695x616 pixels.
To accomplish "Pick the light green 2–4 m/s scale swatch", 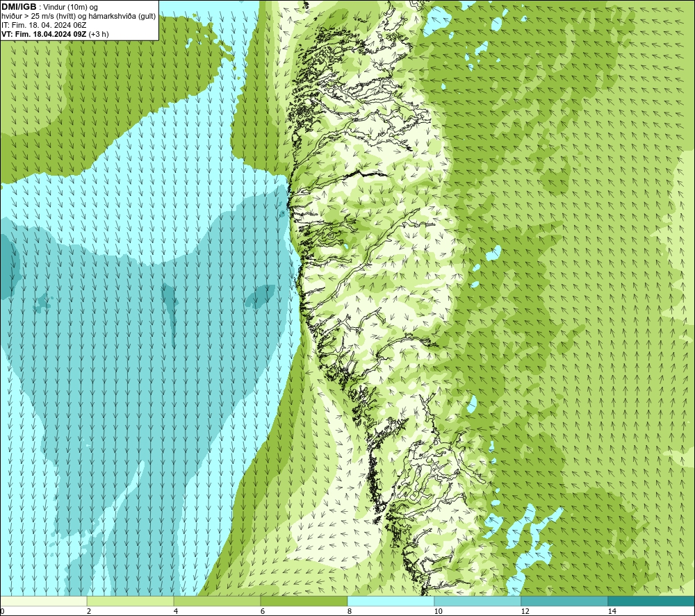I will (x=131, y=601).
